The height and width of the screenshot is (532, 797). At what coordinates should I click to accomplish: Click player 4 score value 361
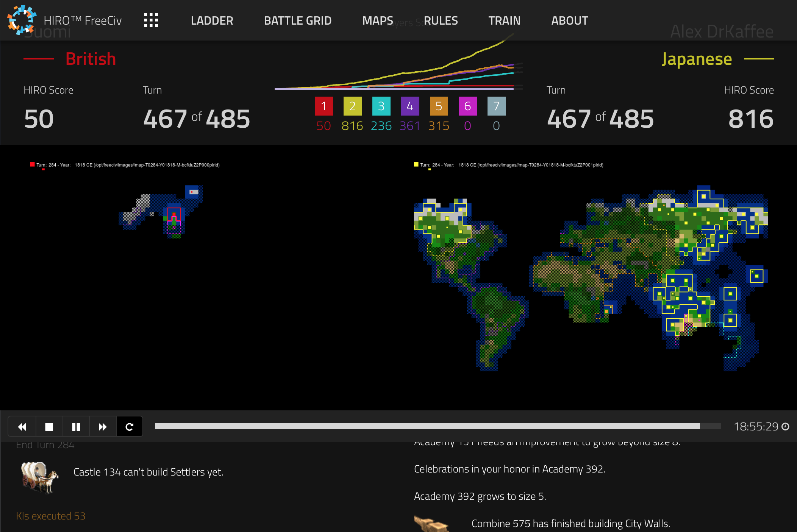(410, 126)
